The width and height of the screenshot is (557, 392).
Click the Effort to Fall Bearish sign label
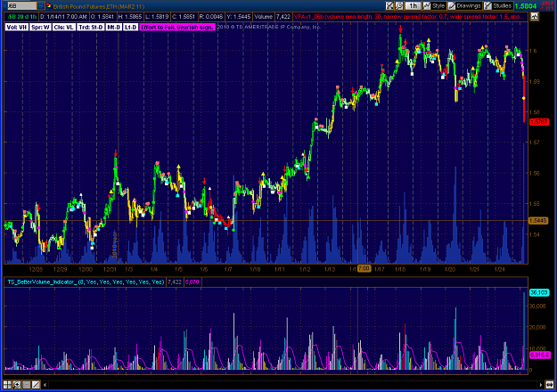177,27
